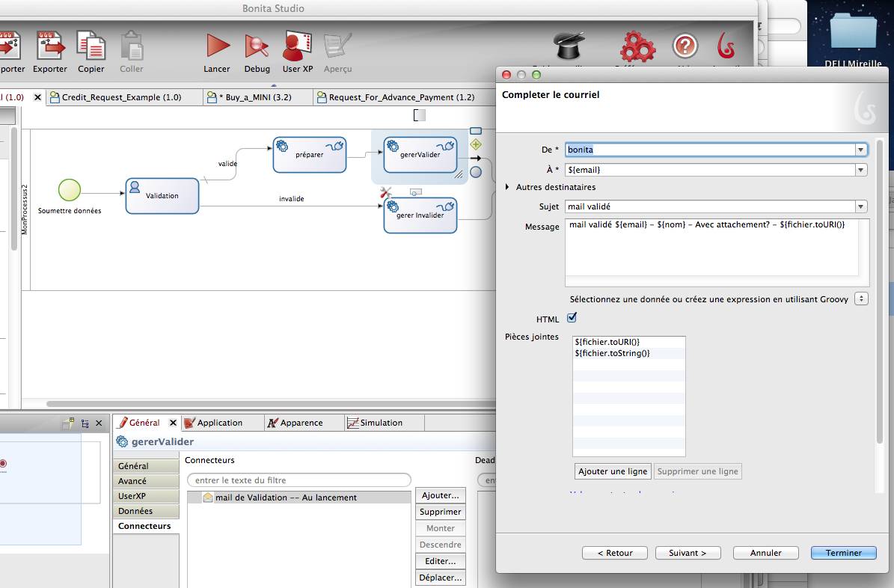Click the Terminer button
894x588 pixels.
(843, 553)
